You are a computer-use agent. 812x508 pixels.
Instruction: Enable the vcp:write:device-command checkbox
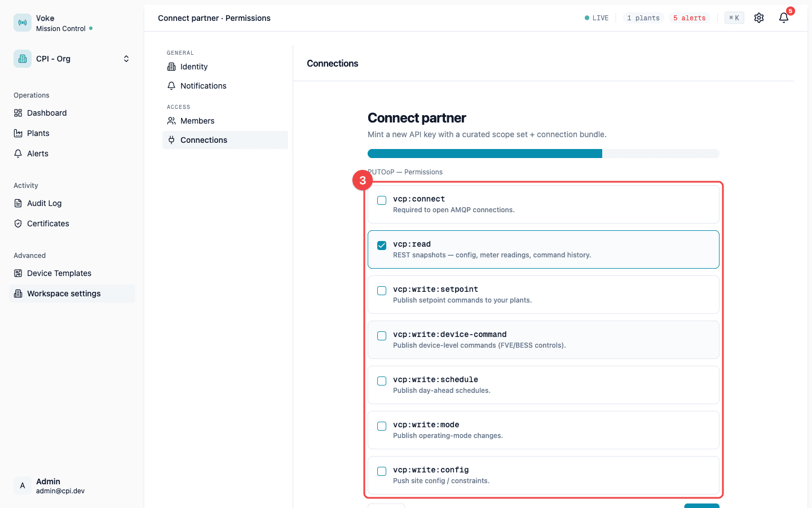pos(382,336)
